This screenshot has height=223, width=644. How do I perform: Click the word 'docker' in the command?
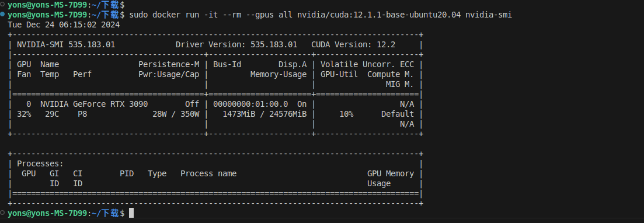click(166, 15)
